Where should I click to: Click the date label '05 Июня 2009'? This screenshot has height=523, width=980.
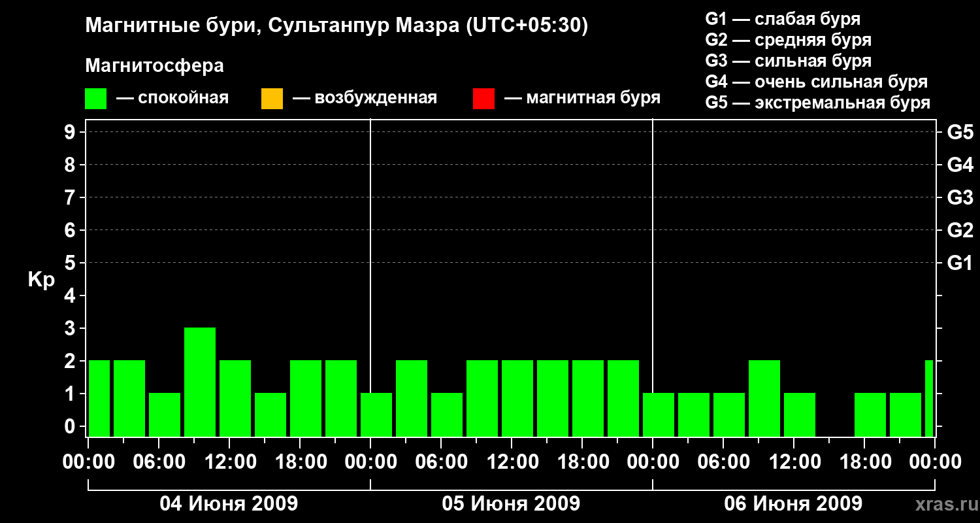click(511, 504)
